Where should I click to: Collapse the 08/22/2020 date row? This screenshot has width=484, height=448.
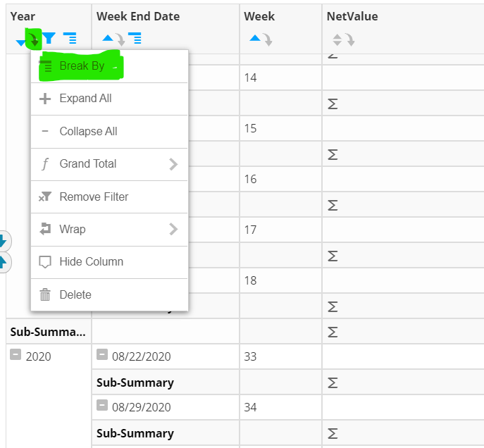point(102,354)
